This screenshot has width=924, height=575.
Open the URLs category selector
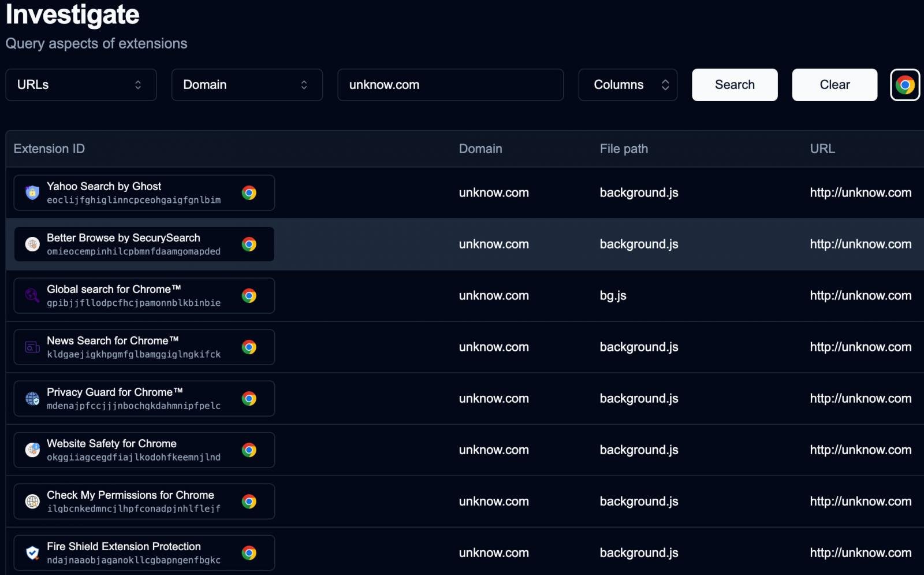coord(81,84)
